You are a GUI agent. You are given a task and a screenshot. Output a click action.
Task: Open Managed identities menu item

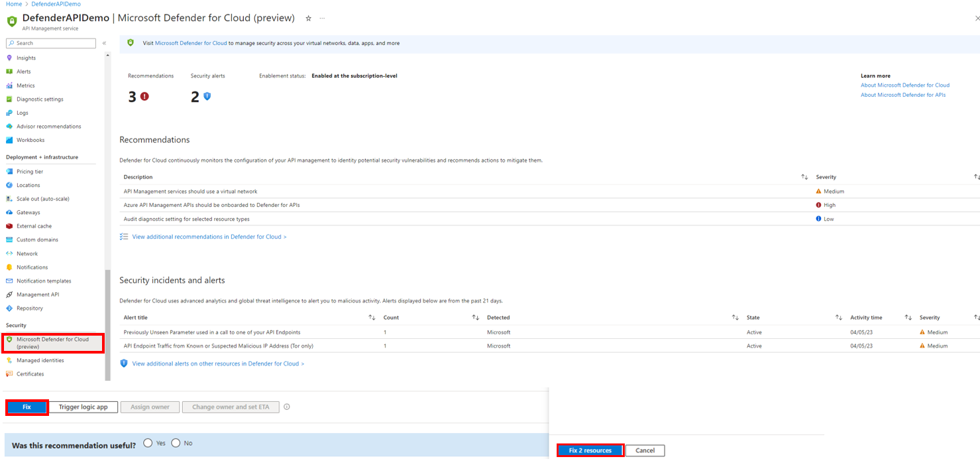40,360
